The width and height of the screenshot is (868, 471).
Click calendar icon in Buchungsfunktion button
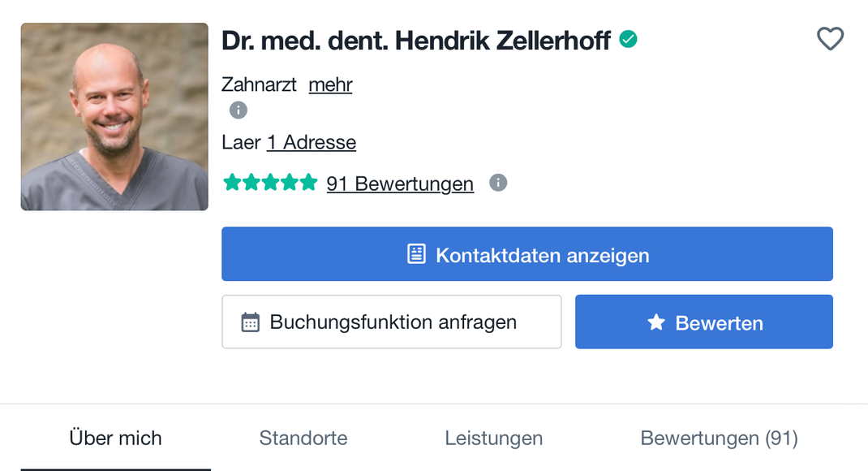[x=250, y=322]
